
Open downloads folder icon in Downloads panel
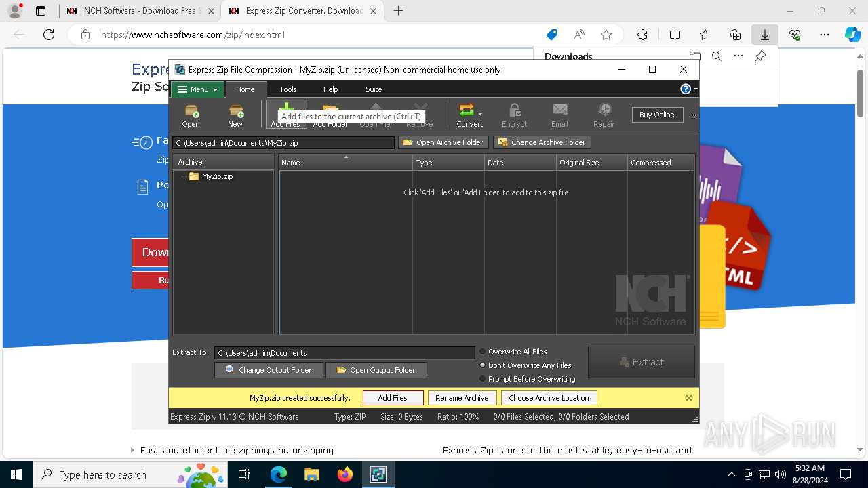point(694,56)
